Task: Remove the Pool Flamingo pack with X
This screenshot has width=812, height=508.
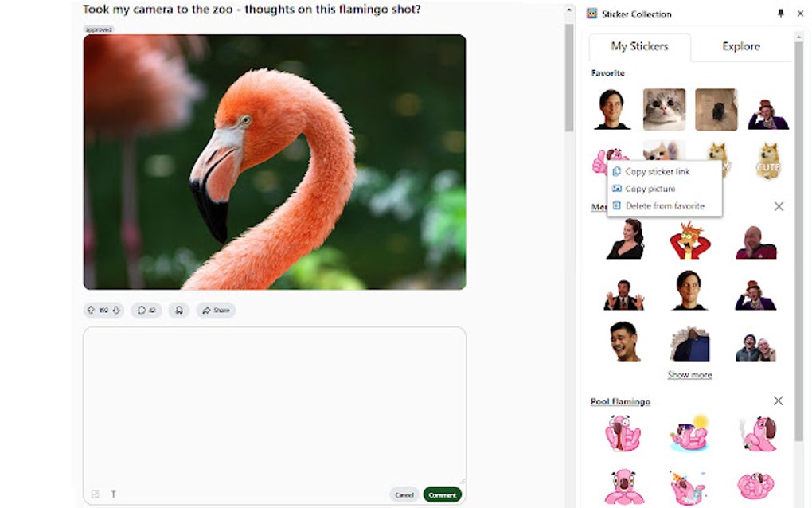Action: (x=778, y=401)
